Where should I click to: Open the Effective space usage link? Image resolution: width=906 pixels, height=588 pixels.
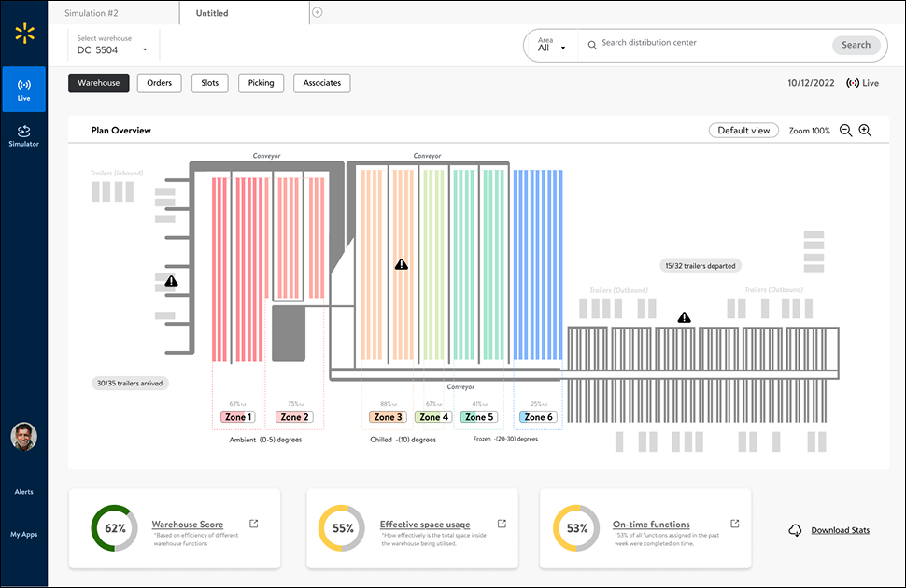(425, 525)
